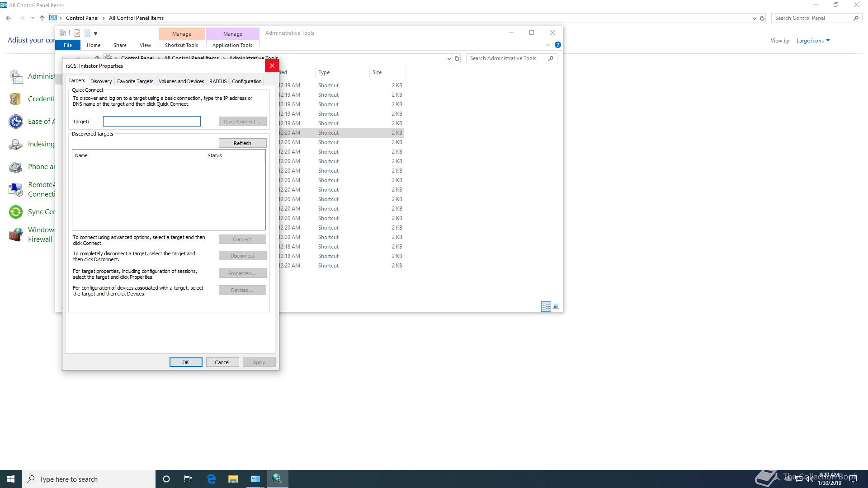
Task: Open File Explorer from the taskbar
Action: 233,479
